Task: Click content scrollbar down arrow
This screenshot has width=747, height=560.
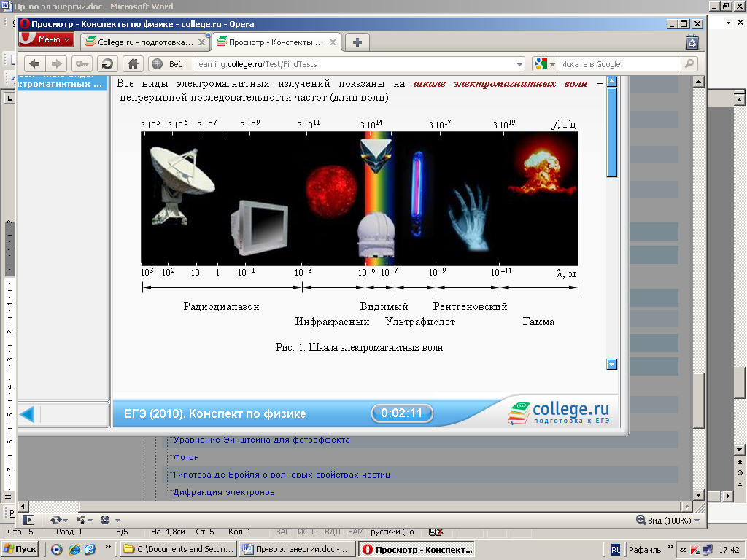Action: (612, 365)
